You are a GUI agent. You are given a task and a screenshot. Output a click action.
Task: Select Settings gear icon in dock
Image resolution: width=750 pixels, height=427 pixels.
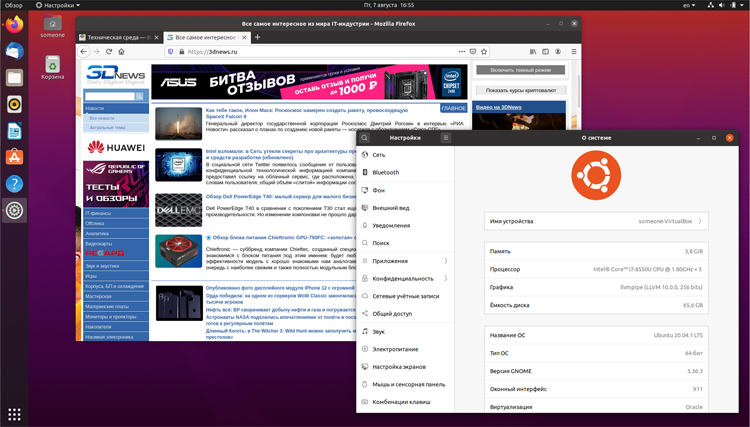point(14,210)
